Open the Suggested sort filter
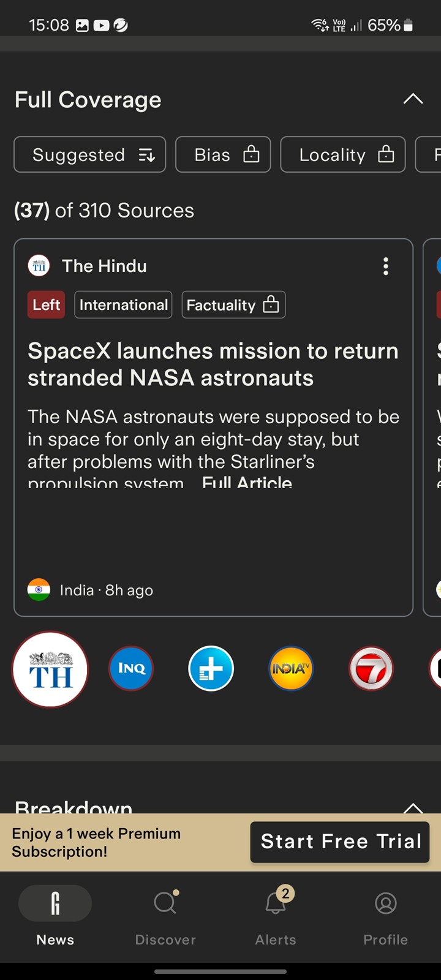441x980 pixels. (x=90, y=154)
